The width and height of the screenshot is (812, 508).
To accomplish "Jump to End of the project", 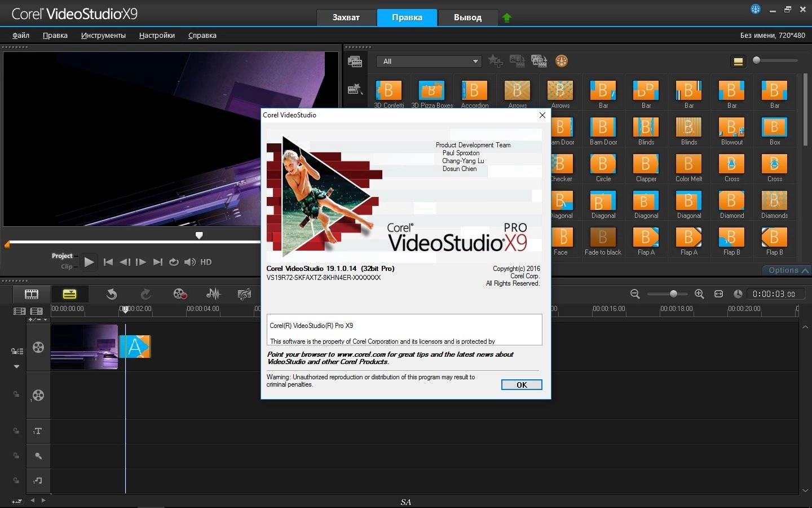I will [x=158, y=262].
